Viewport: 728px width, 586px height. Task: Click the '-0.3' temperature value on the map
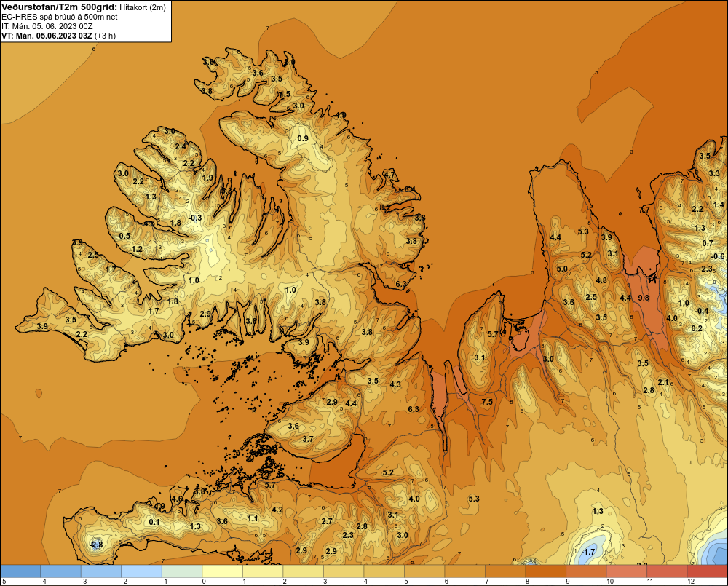click(195, 218)
